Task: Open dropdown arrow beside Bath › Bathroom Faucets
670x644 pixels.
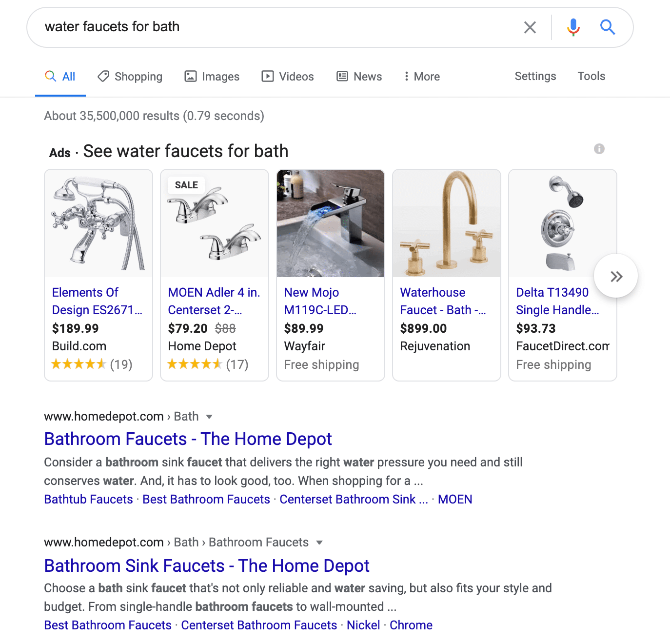Action: (319, 543)
